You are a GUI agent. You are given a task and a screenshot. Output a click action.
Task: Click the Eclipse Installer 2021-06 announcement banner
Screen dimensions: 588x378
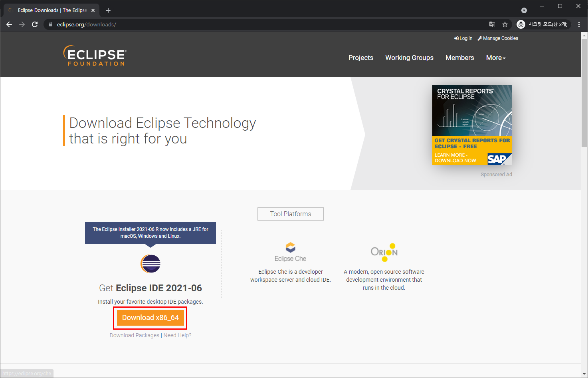tap(150, 233)
